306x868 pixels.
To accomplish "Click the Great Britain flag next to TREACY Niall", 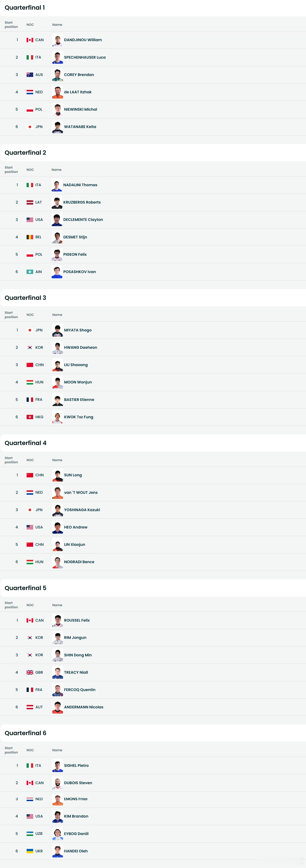I will pos(30,672).
